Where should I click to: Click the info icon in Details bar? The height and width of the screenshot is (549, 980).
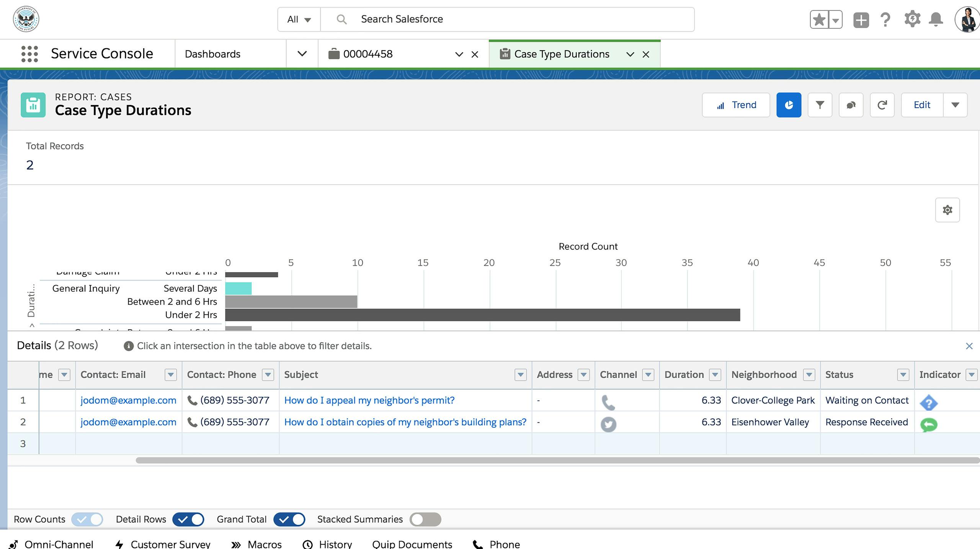coord(128,346)
